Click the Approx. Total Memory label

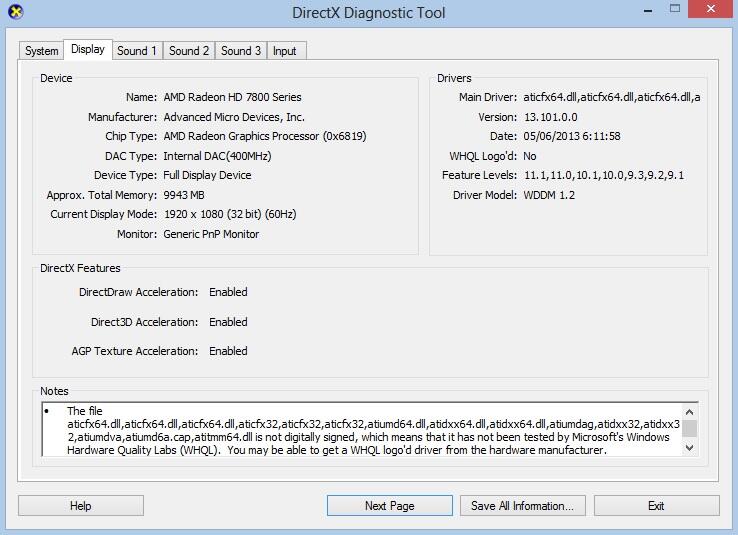(102, 195)
